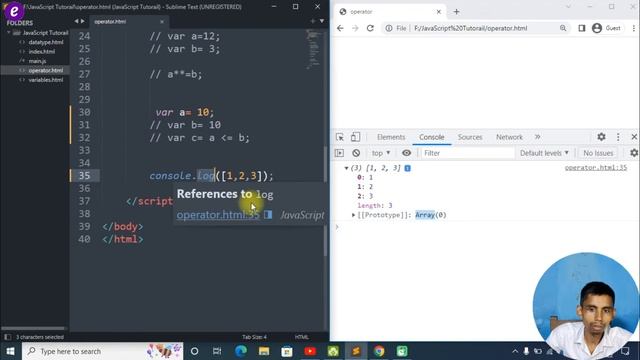
Task: Open the top context dropdown
Action: tap(381, 153)
